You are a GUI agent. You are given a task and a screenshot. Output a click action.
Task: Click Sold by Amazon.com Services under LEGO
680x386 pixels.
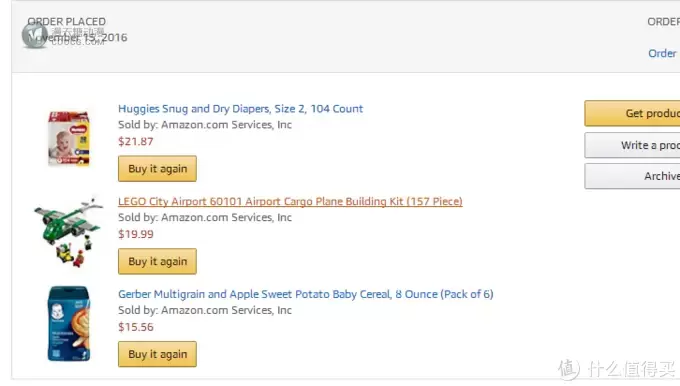[x=205, y=218]
